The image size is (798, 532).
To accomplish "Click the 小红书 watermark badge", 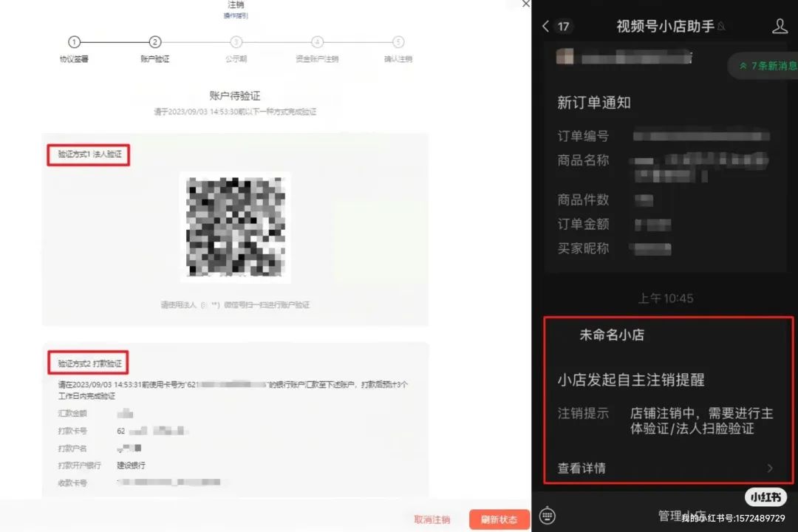I will tap(765, 497).
